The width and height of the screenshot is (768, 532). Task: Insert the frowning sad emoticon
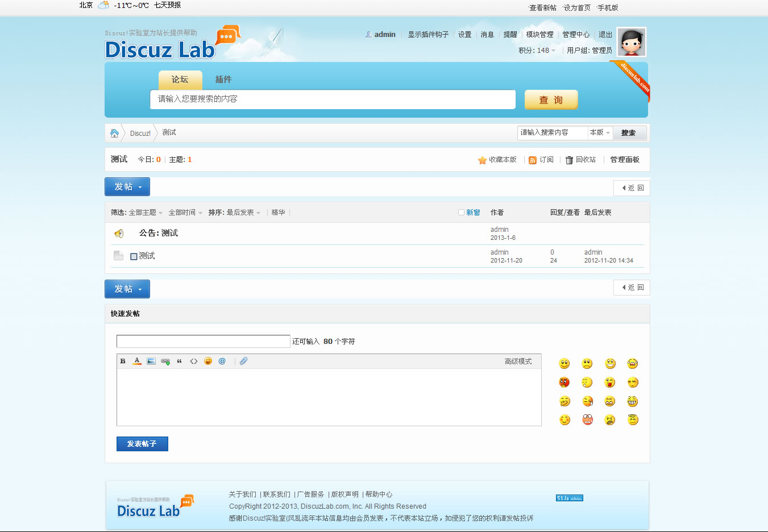(x=587, y=364)
